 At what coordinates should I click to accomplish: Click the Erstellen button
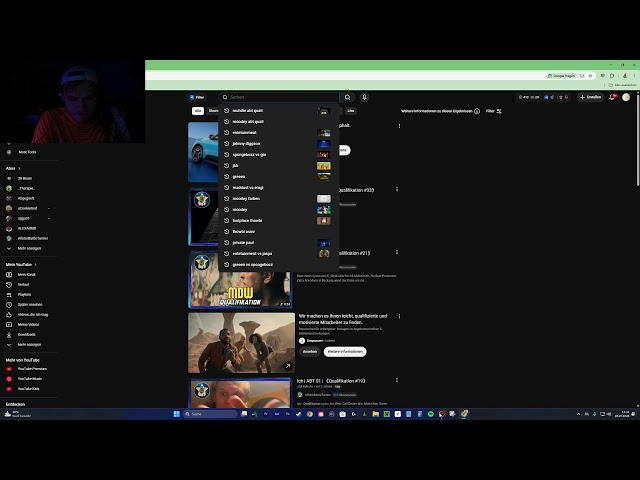[590, 97]
